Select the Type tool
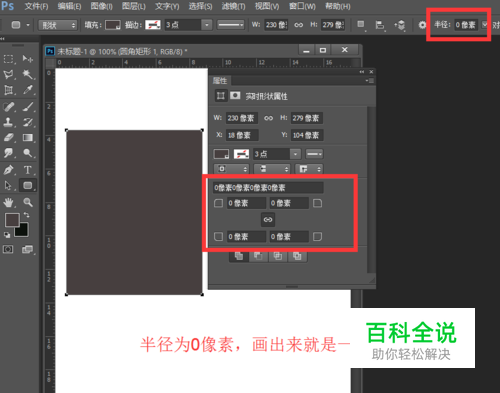Screen dimensions: 500x393 [x=28, y=170]
